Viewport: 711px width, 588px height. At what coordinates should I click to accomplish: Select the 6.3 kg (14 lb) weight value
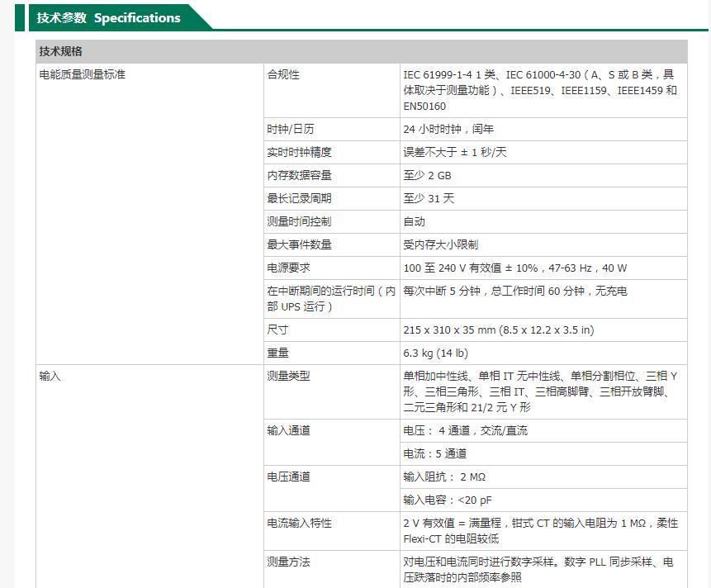coord(435,353)
